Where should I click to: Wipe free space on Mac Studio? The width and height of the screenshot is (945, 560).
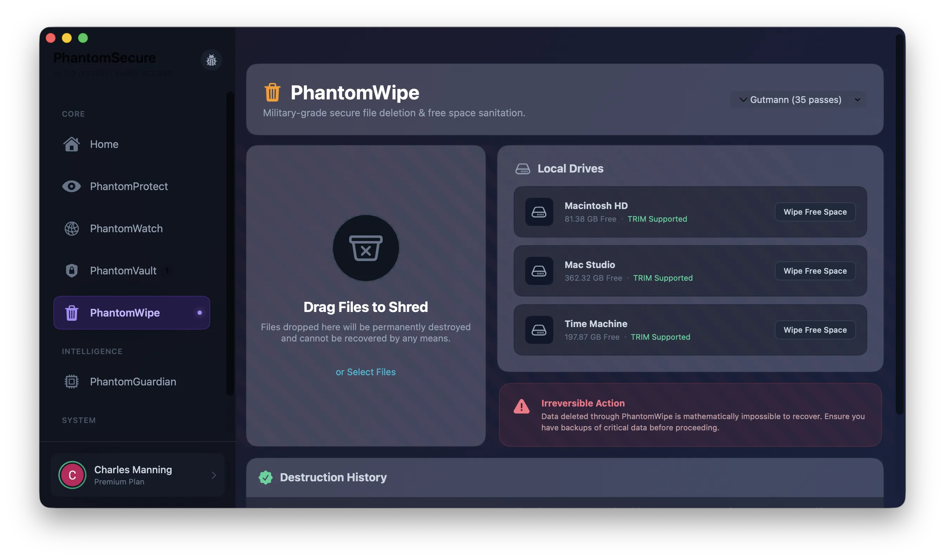coord(815,271)
